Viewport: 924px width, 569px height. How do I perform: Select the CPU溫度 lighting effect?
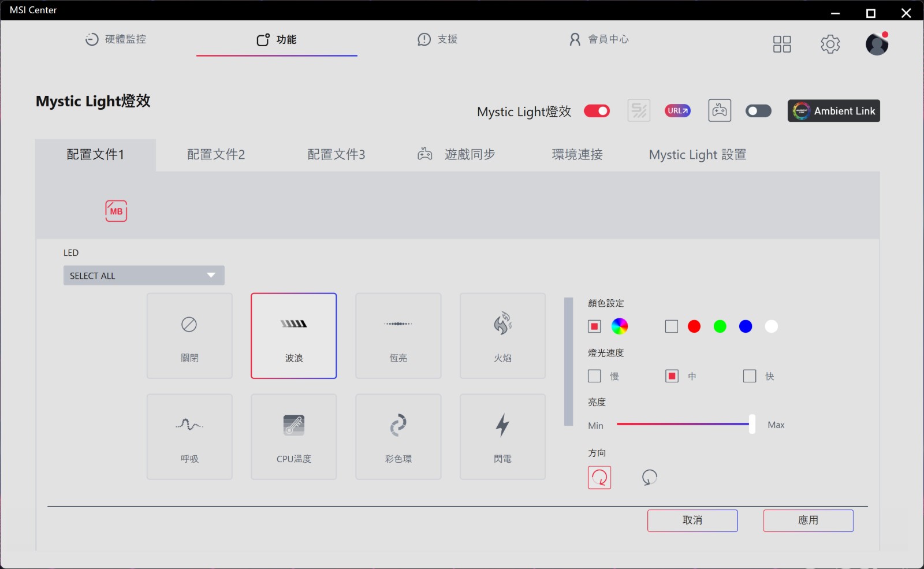[x=293, y=437]
